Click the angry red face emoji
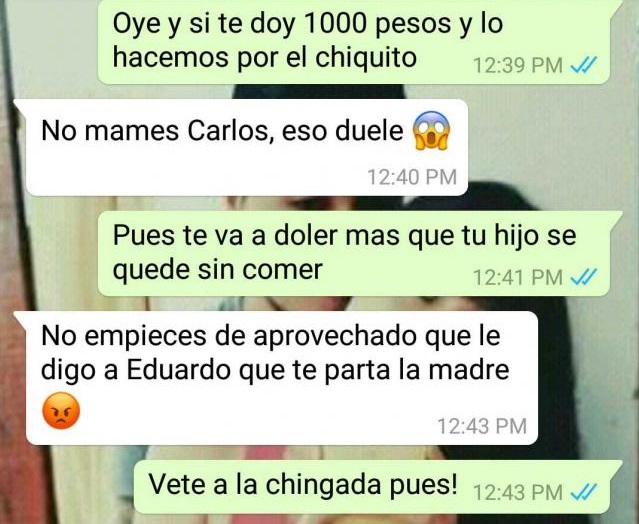The height and width of the screenshot is (524, 639). (x=61, y=411)
